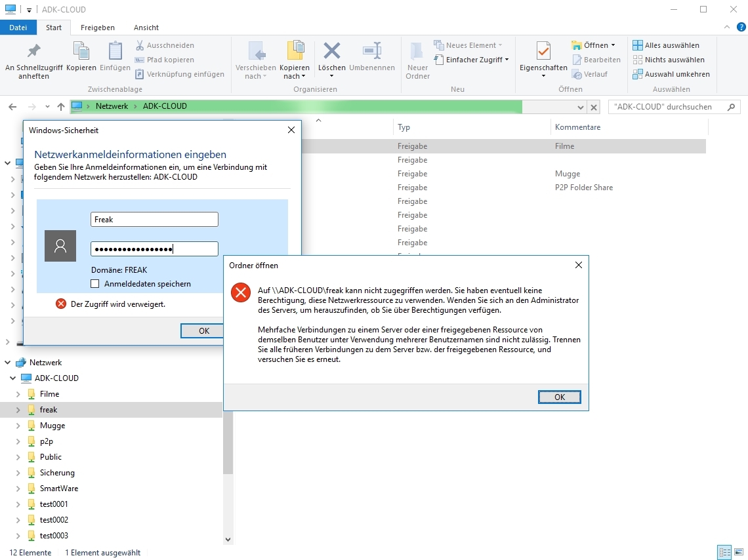Open the Öffnen ribbon dropdown
Viewport: 748px width, 560px height.
click(593, 45)
